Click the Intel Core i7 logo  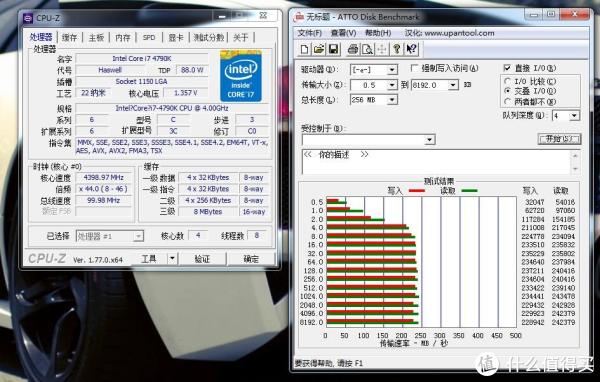pyautogui.click(x=241, y=76)
